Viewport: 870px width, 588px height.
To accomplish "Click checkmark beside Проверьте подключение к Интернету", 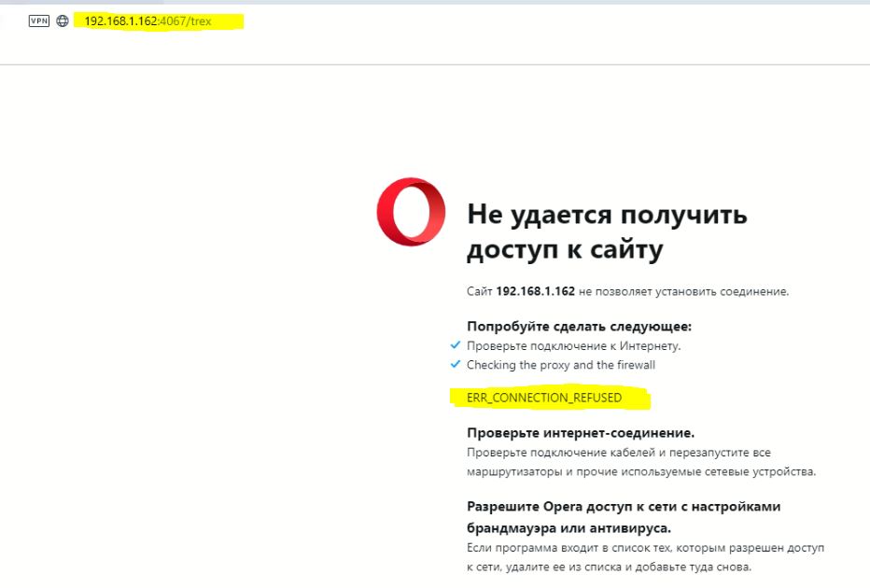I will (456, 345).
